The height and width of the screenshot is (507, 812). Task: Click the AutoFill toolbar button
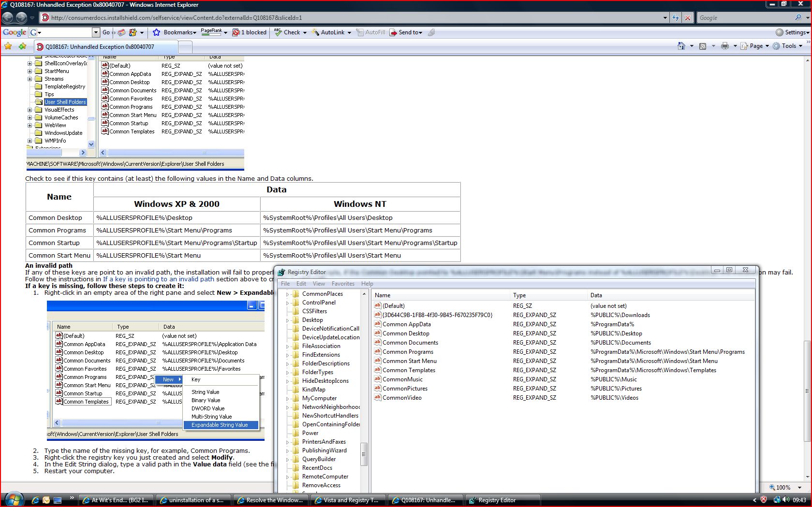[371, 32]
